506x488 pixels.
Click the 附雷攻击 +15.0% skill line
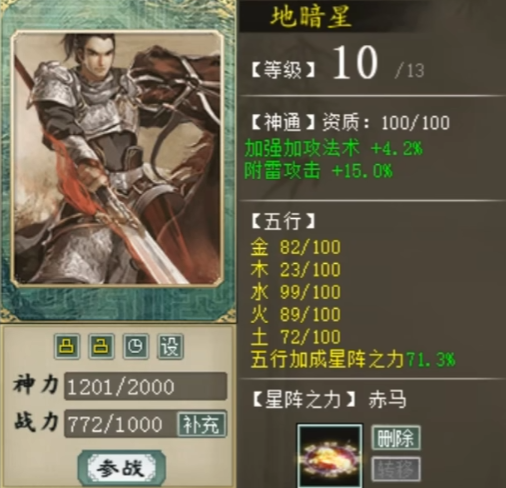(318, 171)
